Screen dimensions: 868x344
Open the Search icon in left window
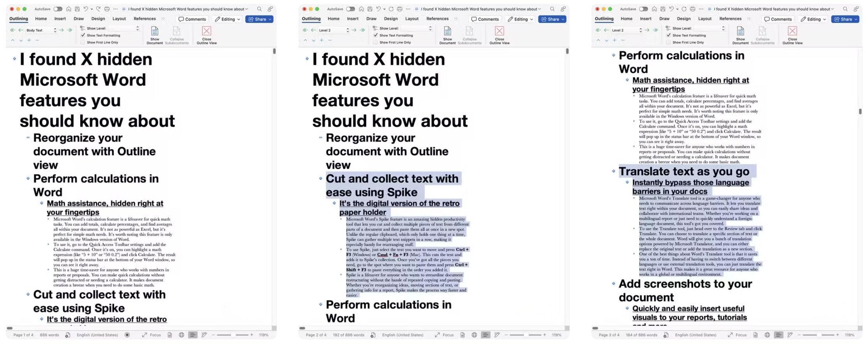coord(259,9)
